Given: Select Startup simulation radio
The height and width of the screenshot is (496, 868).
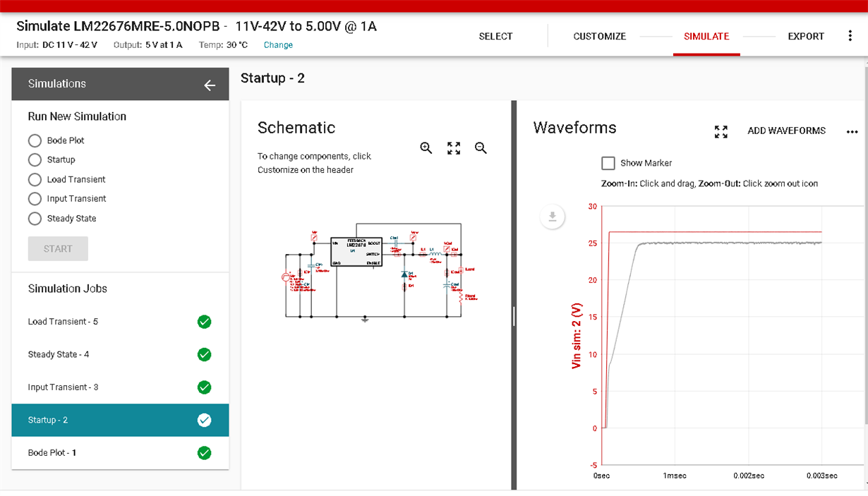Looking at the screenshot, I should click(35, 160).
